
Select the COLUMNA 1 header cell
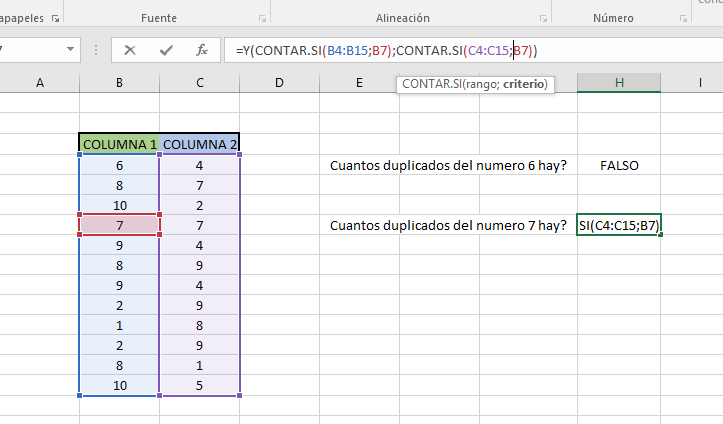(119, 144)
